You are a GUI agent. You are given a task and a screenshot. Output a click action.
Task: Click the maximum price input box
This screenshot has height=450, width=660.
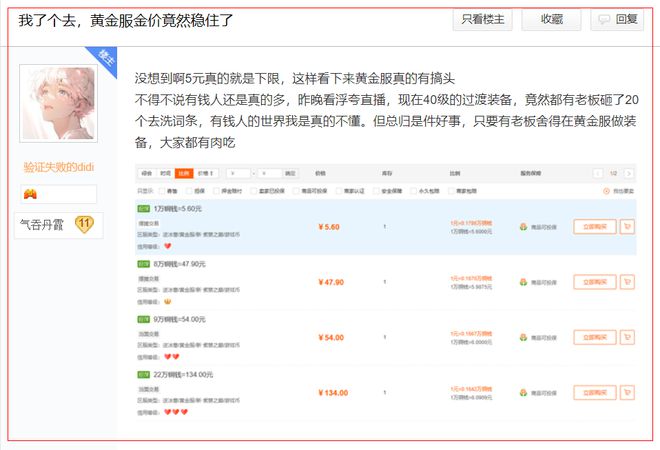[x=269, y=173]
